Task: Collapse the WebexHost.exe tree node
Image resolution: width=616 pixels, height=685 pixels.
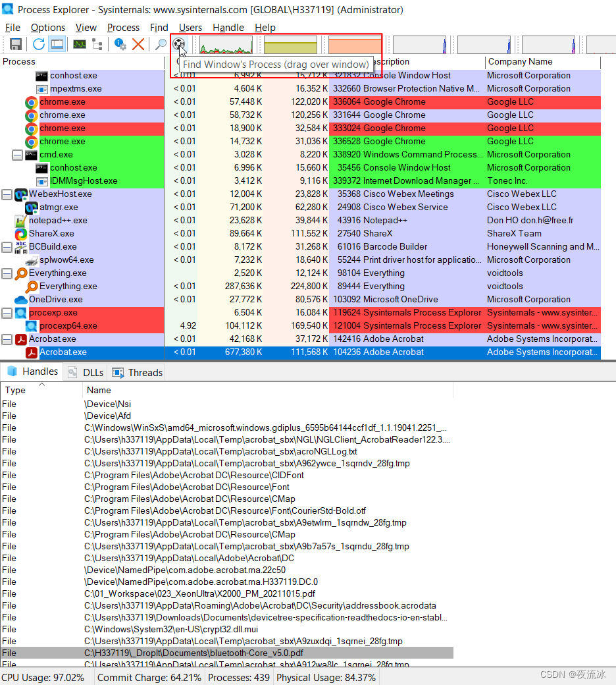Action: pyautogui.click(x=7, y=194)
